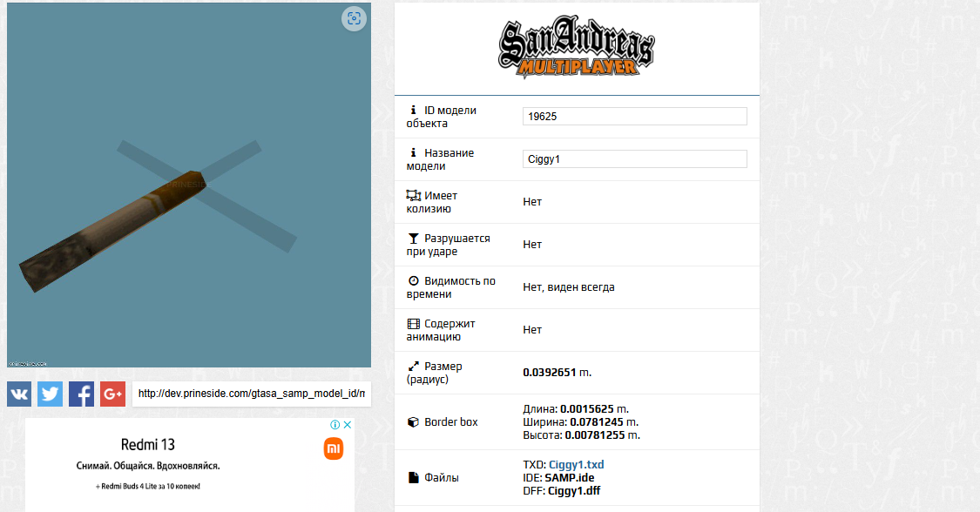Screen dimensions: 980x512
Task: Select the share URL text field
Action: point(251,394)
